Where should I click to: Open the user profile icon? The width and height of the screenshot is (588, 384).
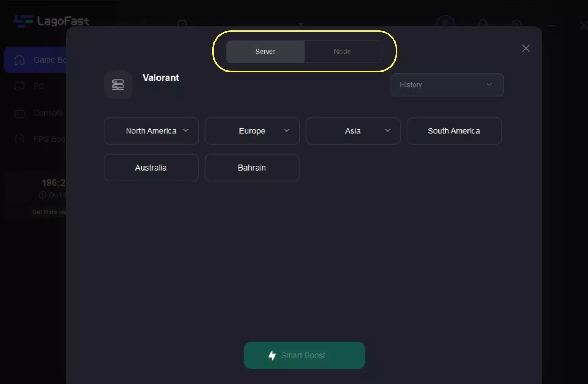[445, 24]
